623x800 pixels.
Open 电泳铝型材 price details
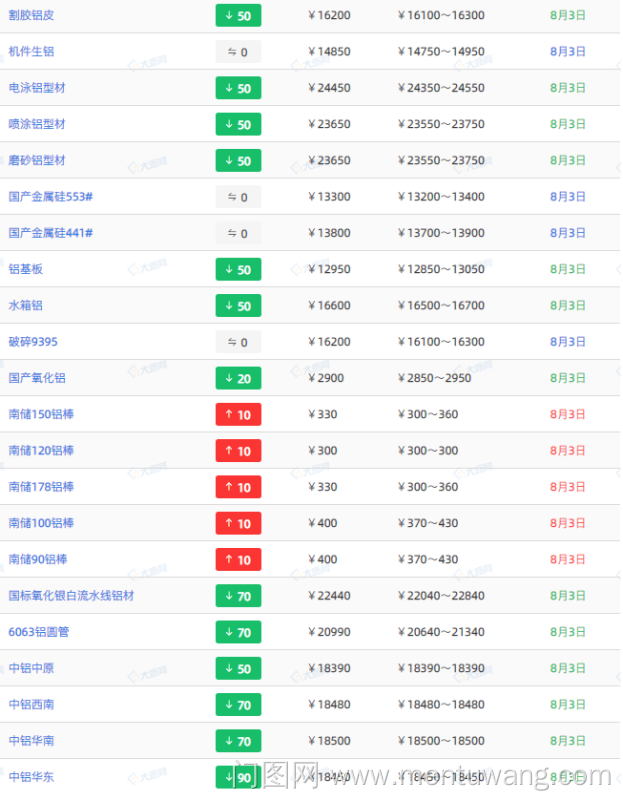(38, 88)
